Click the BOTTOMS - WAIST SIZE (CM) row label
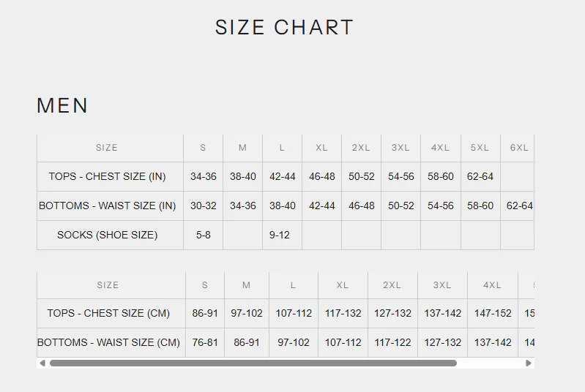This screenshot has height=392, width=585. 108,342
